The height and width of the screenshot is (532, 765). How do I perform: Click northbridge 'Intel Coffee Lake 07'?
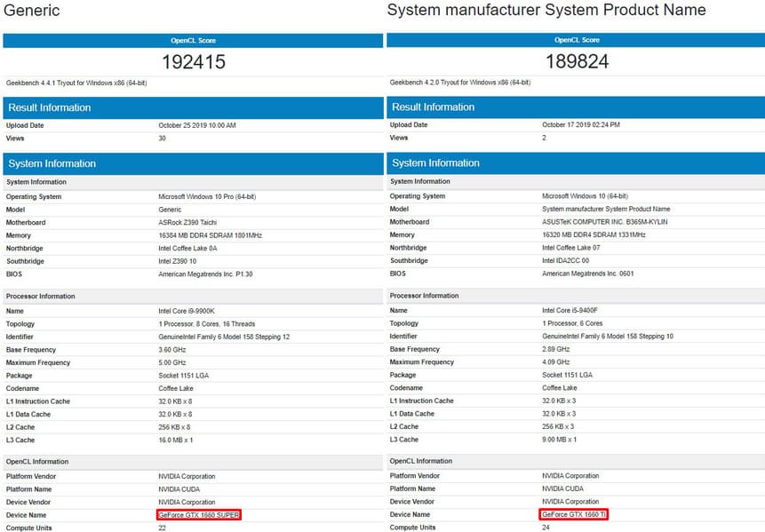[571, 248]
